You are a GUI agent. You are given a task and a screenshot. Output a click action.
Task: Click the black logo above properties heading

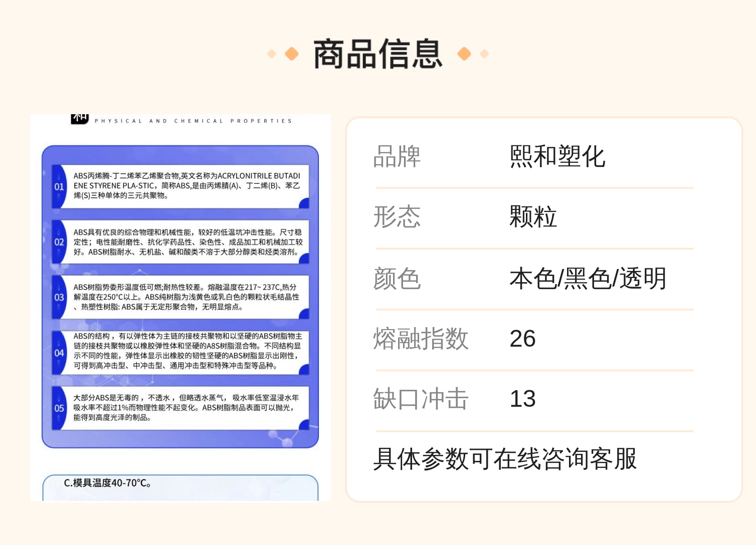pyautogui.click(x=80, y=119)
